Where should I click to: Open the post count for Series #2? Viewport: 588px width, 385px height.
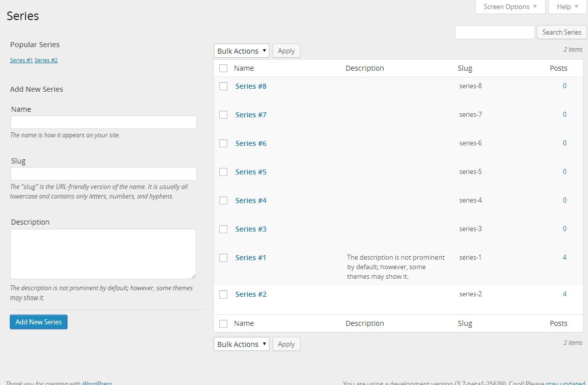[x=564, y=294]
